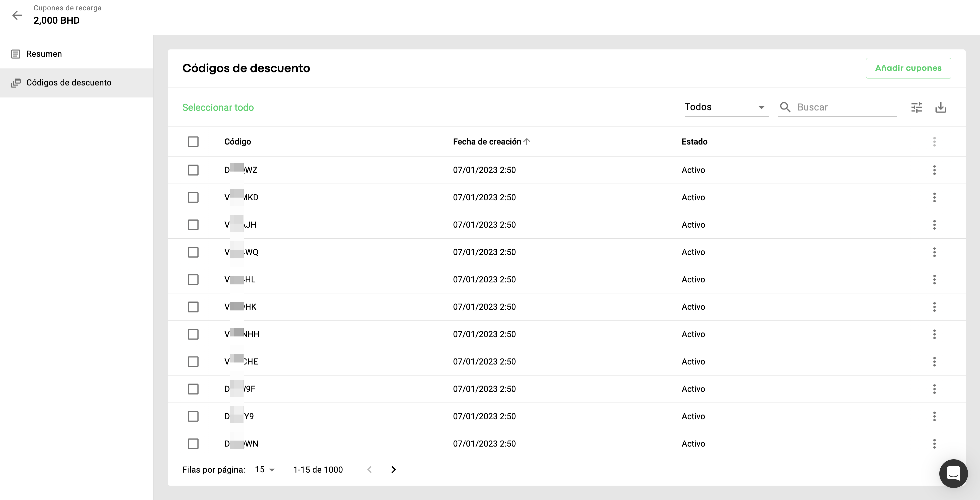Open three-dot menu for code ending HHL
The height and width of the screenshot is (500, 980).
[x=934, y=279]
